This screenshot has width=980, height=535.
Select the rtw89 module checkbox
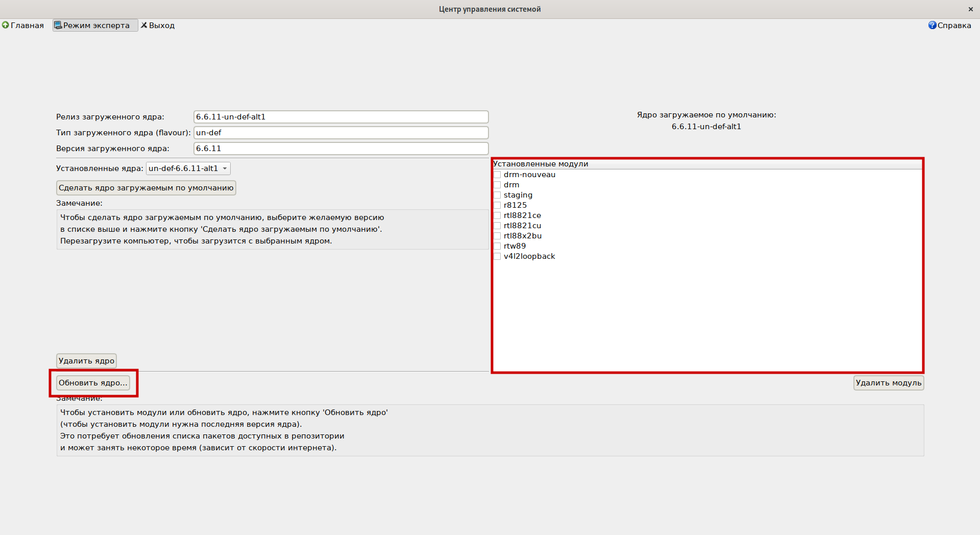point(497,246)
